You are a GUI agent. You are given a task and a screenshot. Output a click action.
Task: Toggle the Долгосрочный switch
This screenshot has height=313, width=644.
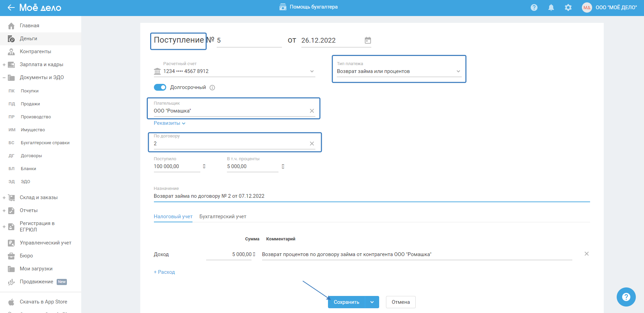[160, 87]
